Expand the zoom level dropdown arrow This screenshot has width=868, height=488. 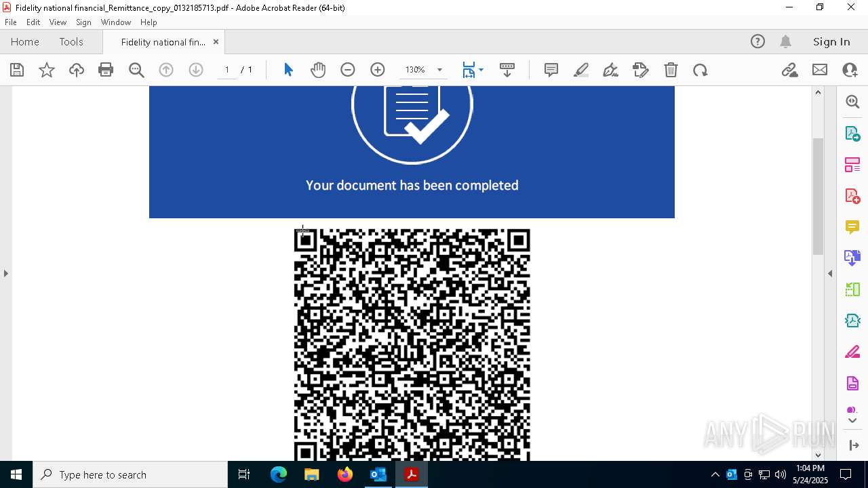tap(439, 70)
